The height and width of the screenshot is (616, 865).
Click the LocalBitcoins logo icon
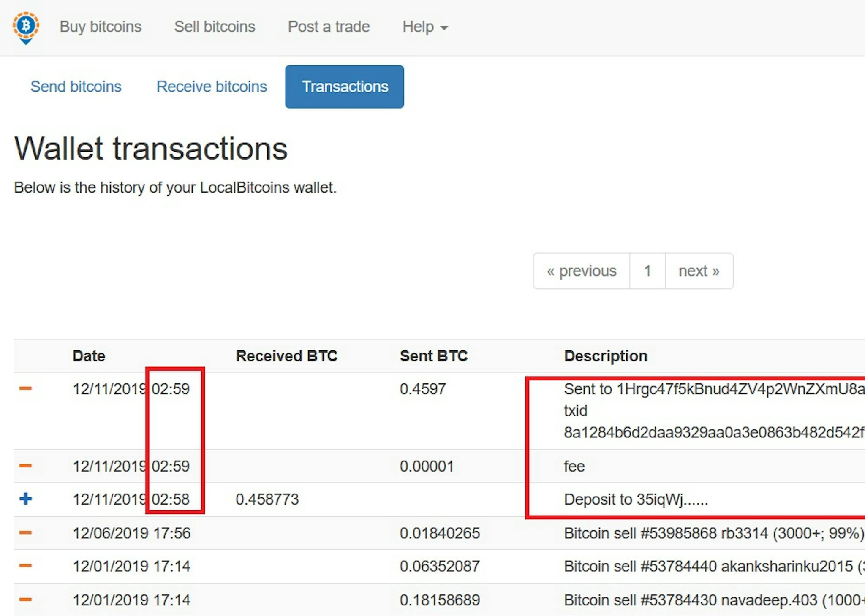[26, 28]
